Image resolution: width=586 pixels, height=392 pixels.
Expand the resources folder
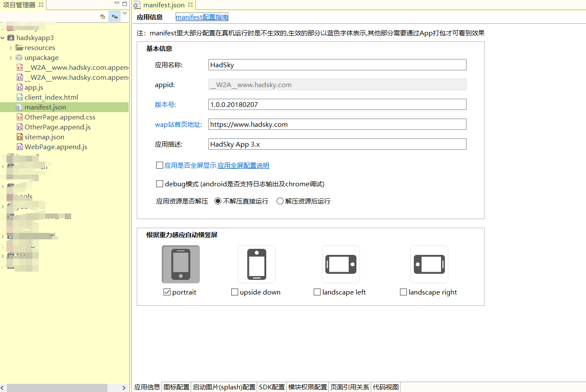(x=11, y=48)
